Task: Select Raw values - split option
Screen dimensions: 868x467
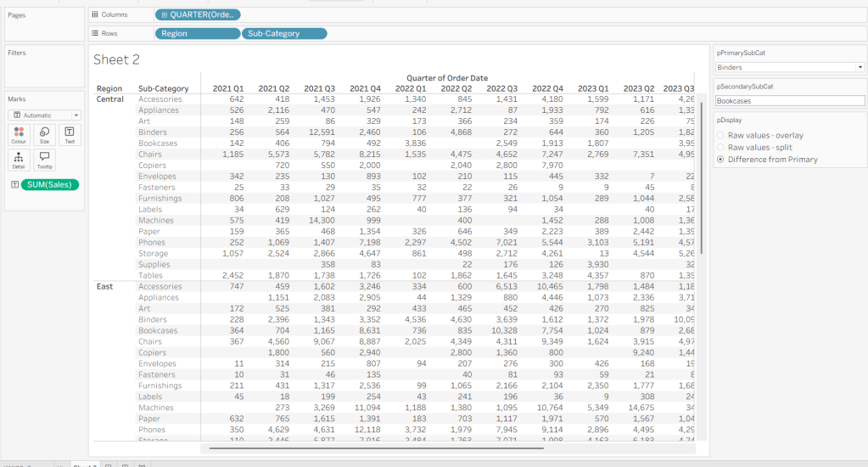Action: [x=721, y=147]
